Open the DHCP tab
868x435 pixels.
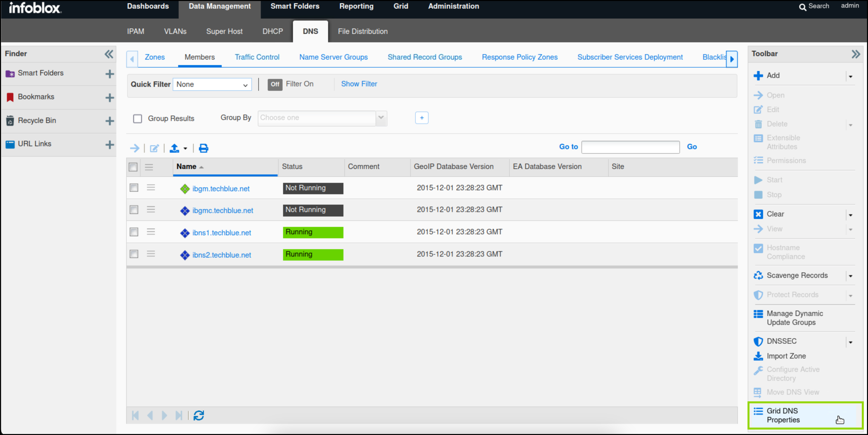273,31
